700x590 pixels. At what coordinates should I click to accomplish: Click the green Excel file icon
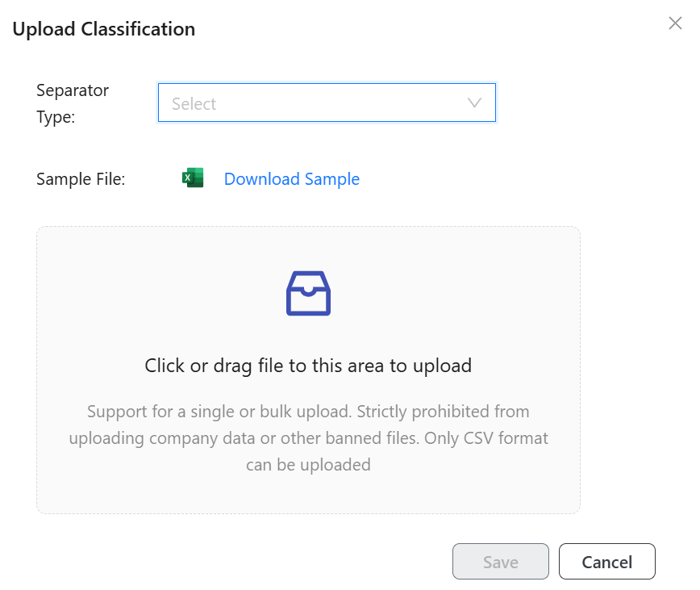[x=193, y=178]
